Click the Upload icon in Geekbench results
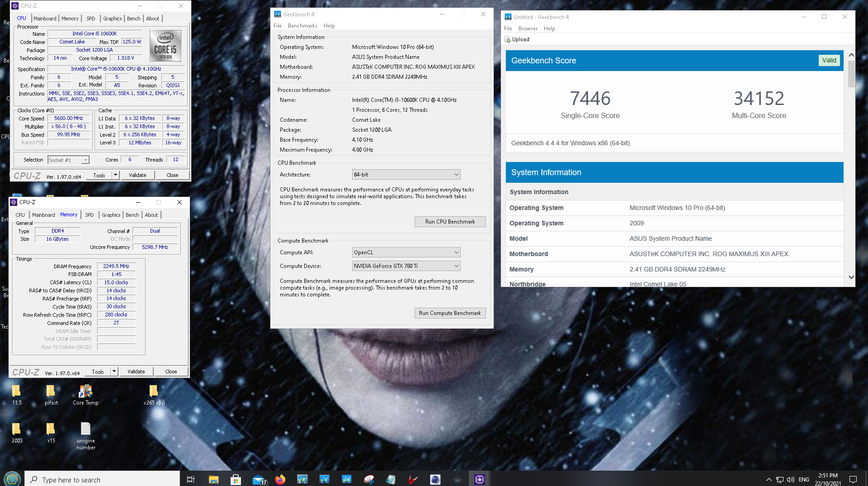The height and width of the screenshot is (486, 868). [507, 39]
